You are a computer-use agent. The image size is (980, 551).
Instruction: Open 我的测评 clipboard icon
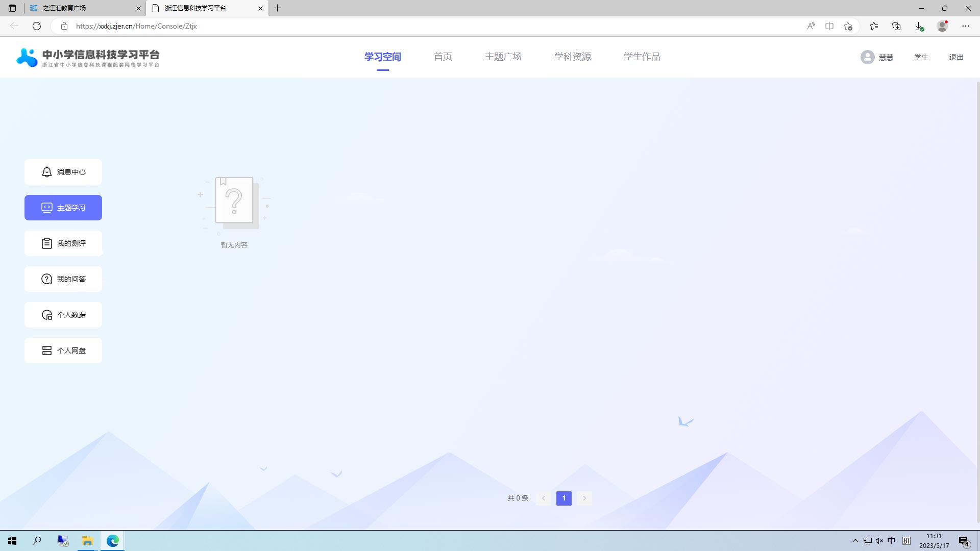[x=46, y=243]
